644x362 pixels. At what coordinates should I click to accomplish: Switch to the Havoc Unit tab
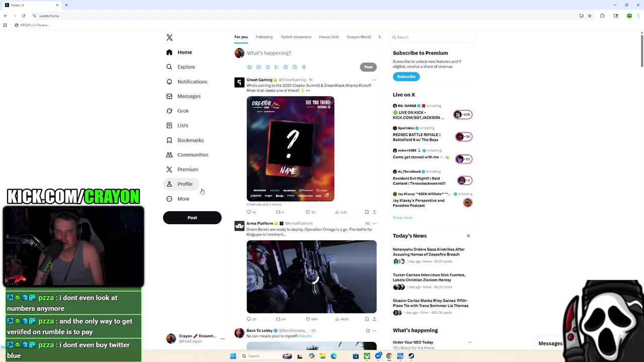coord(329,37)
